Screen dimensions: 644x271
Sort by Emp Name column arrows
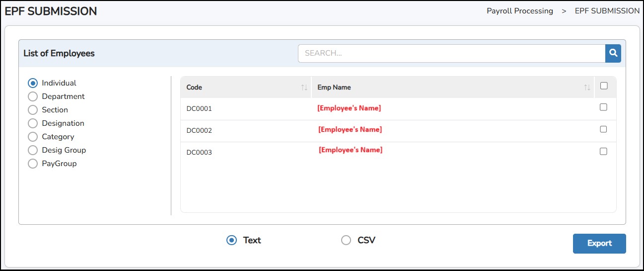click(x=587, y=88)
